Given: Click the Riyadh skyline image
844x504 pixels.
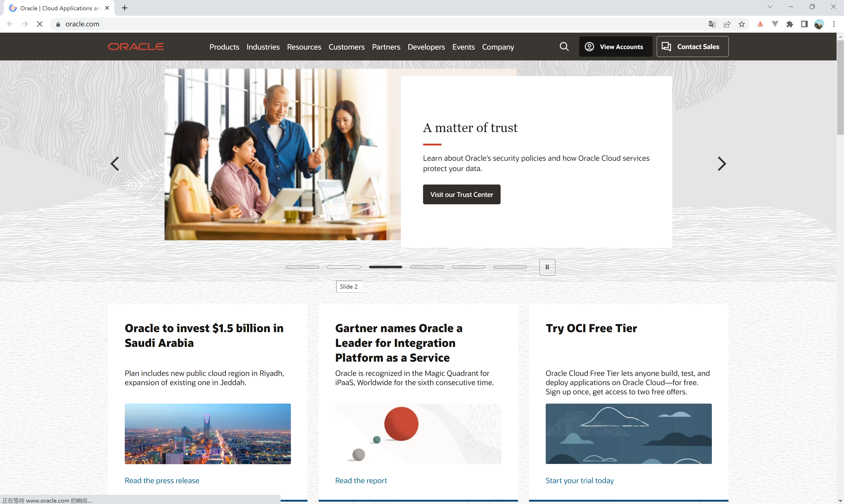Looking at the screenshot, I should click(x=208, y=434).
